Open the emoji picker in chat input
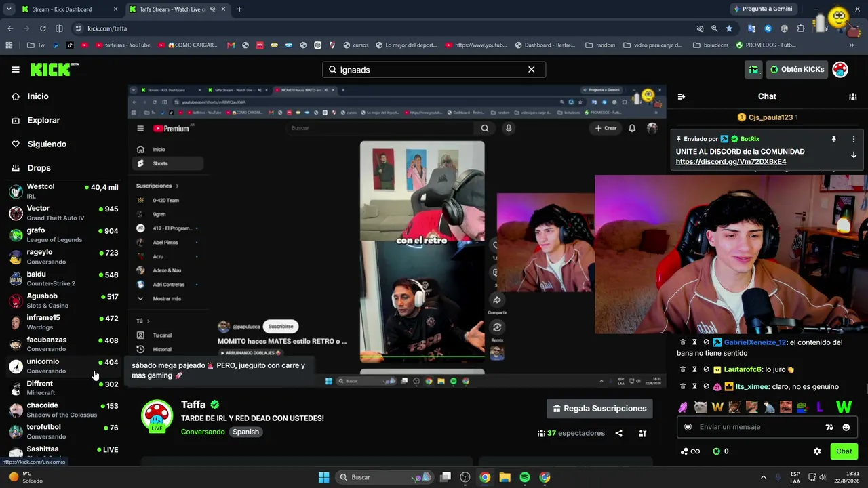The height and width of the screenshot is (488, 868). (x=846, y=427)
